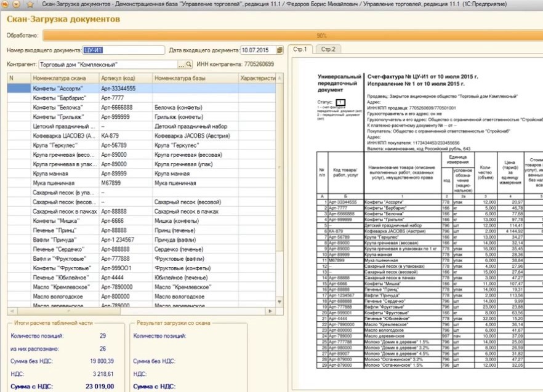Click cell Арт-777888
Image resolution: width=543 pixels, height=392 pixels.
pos(126,258)
